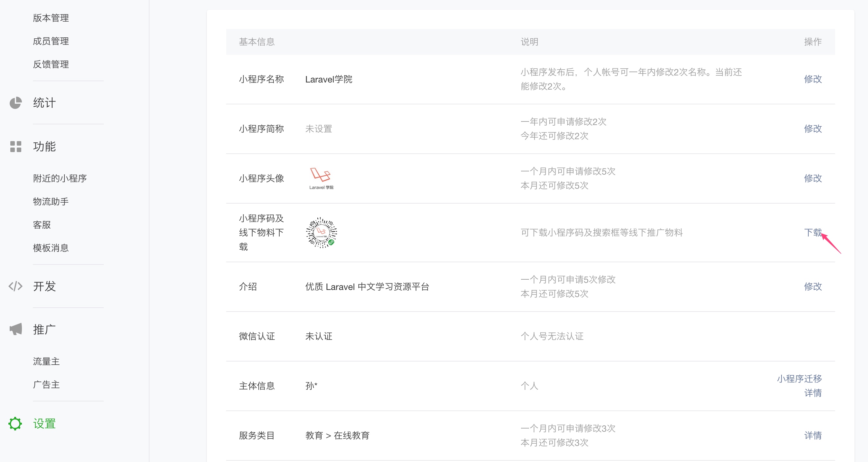The height and width of the screenshot is (462, 868).
Task: Click the 个人号无法认证 note
Action: click(552, 336)
